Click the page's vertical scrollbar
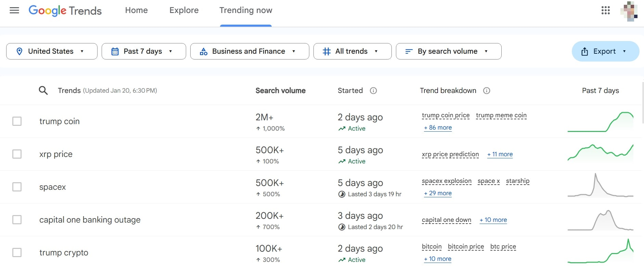Screen dimensions: 644x266 [x=643, y=103]
